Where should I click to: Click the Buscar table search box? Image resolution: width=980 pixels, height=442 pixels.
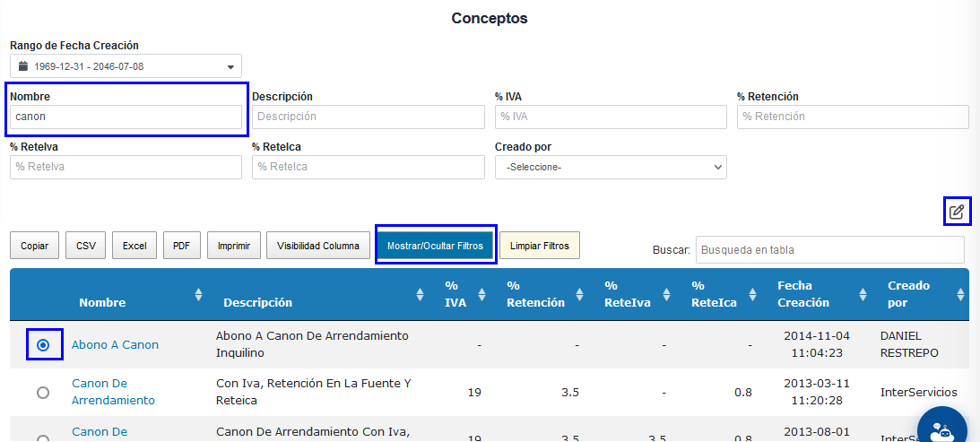coord(830,249)
